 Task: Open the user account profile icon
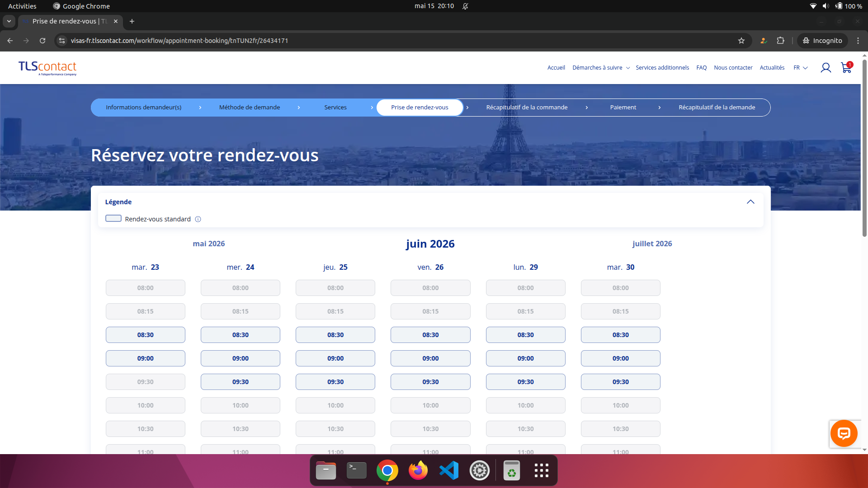[826, 68]
